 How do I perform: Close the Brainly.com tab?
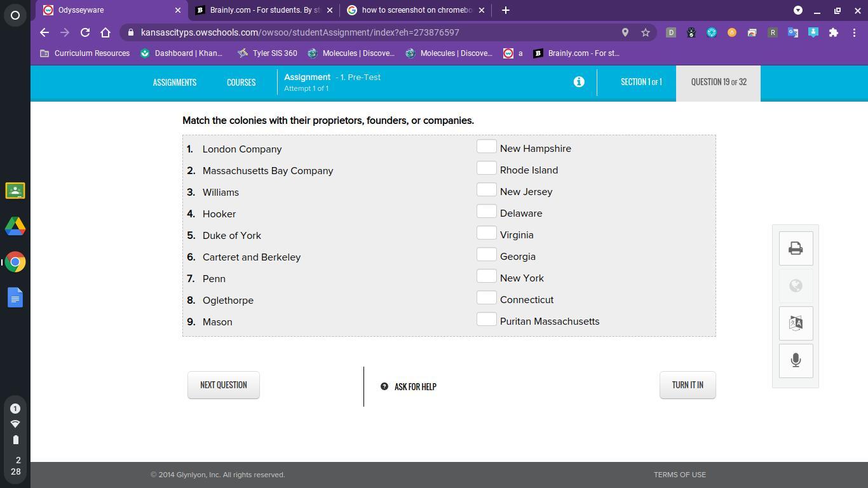(330, 10)
